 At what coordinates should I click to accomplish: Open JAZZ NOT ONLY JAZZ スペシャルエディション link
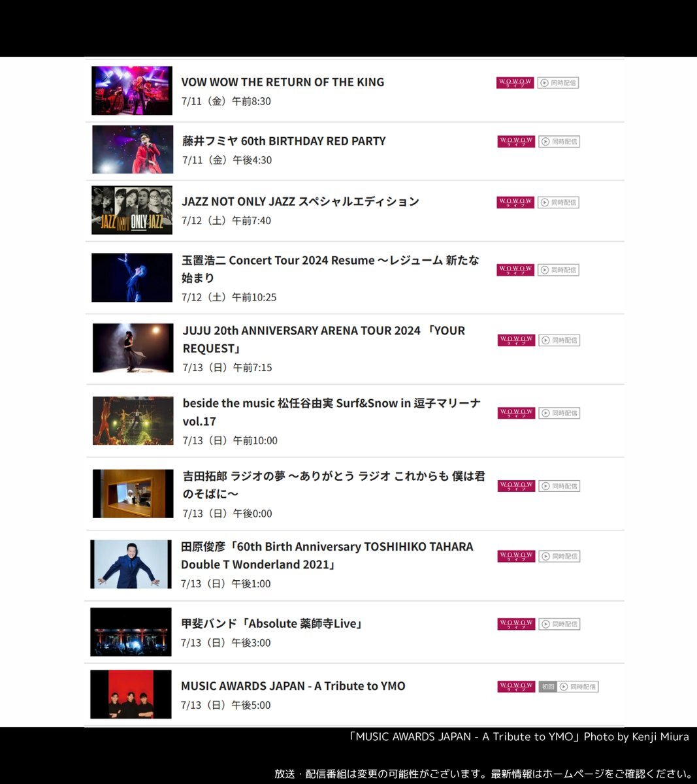click(300, 201)
